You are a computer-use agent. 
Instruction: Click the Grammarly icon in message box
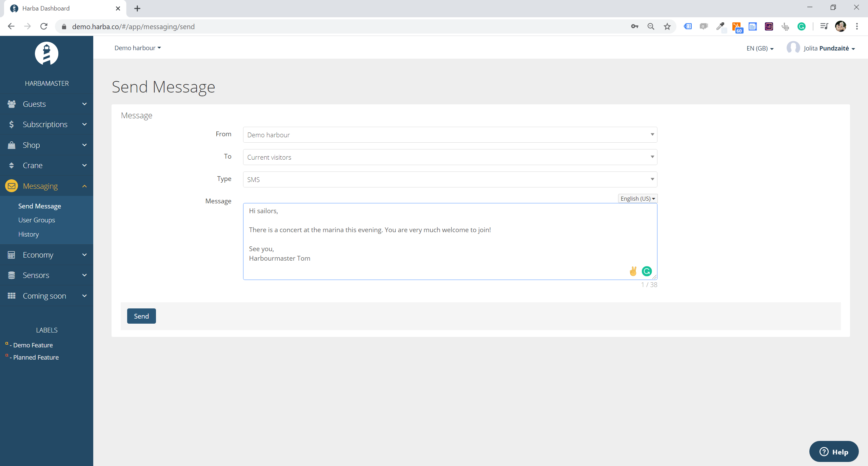(x=647, y=271)
